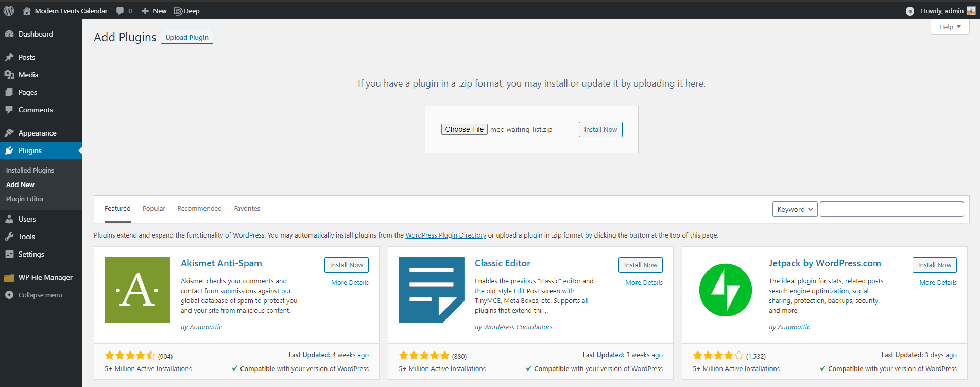Click the Upload Plugin button

(187, 37)
